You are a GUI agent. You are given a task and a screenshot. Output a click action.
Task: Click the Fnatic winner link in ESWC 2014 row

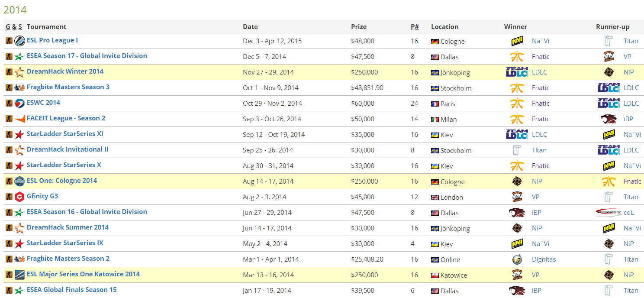[x=541, y=104]
